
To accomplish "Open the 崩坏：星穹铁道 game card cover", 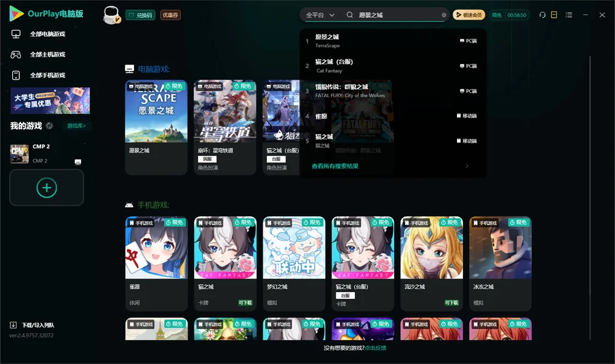I will coord(224,111).
